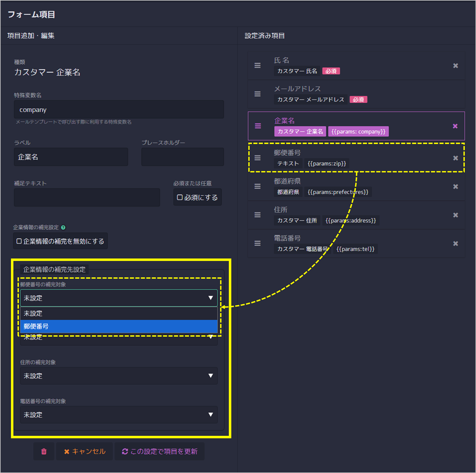Open the 郵便番号の補完対象 dropdown

pyautogui.click(x=119, y=298)
